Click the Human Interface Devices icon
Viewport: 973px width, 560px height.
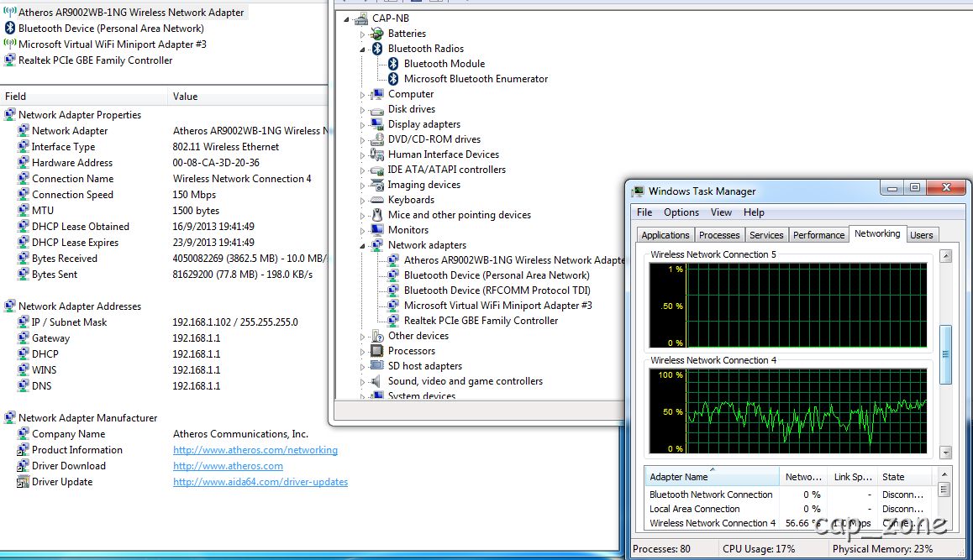pos(376,154)
